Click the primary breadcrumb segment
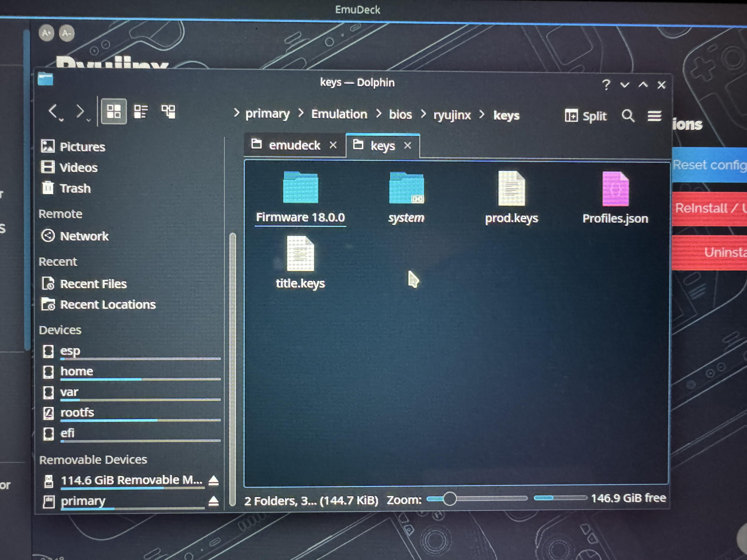Screen dimensions: 747x560 tap(268, 114)
